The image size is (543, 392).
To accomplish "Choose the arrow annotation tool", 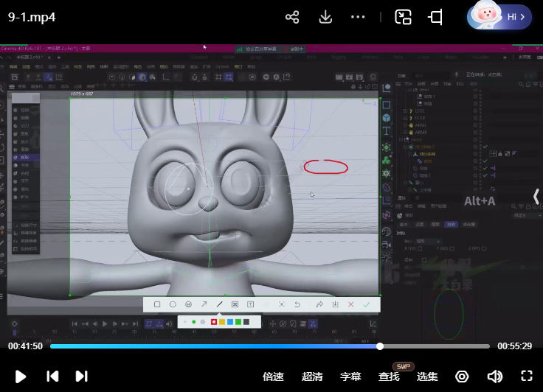I will (x=204, y=304).
